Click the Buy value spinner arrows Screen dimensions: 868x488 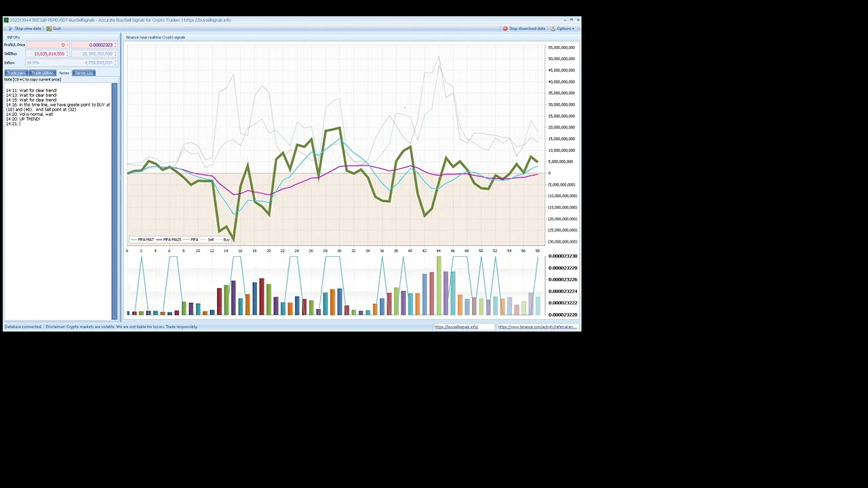coord(115,54)
